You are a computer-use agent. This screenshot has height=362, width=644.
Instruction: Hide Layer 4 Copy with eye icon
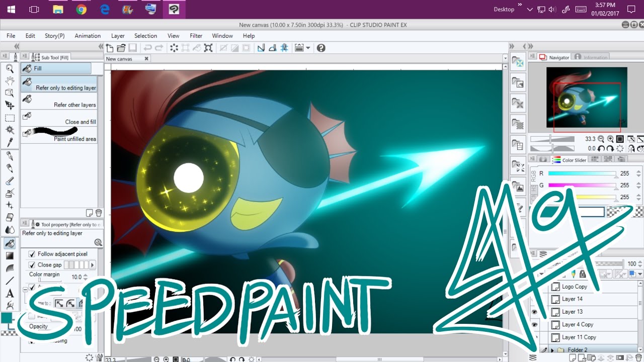[534, 325]
